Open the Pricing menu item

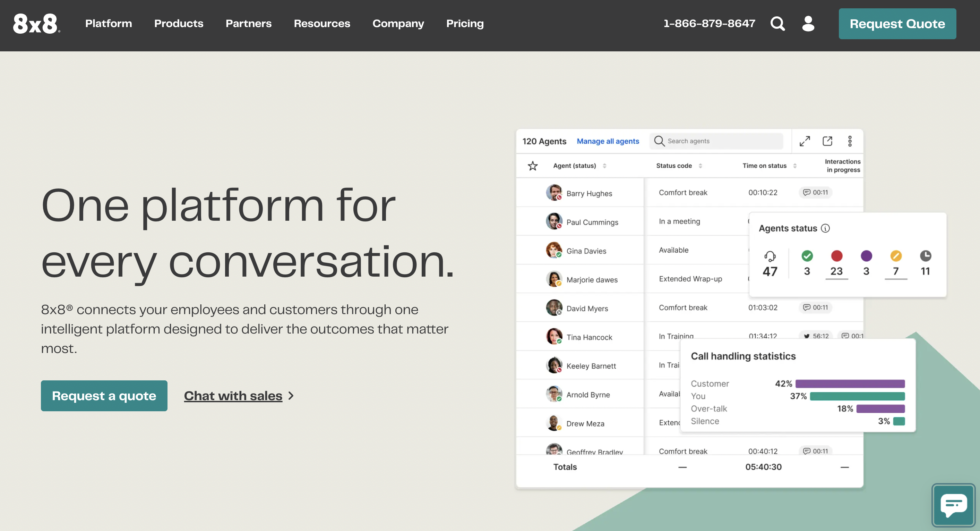click(465, 24)
